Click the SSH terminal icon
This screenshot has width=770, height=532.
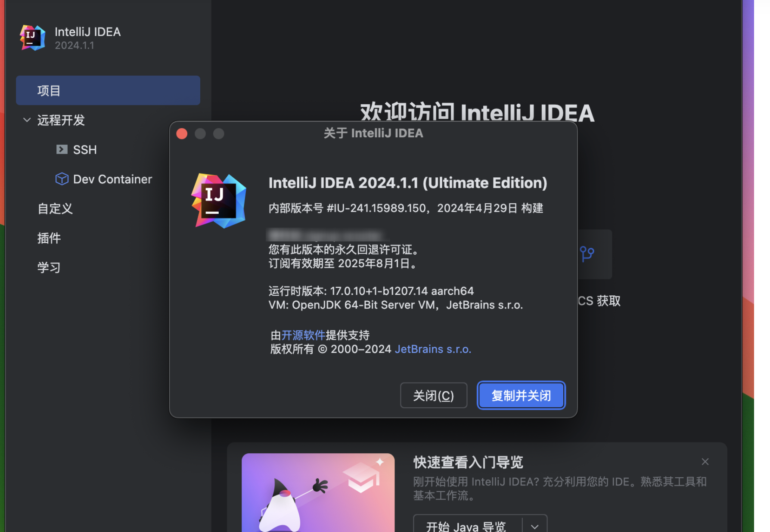(x=62, y=149)
